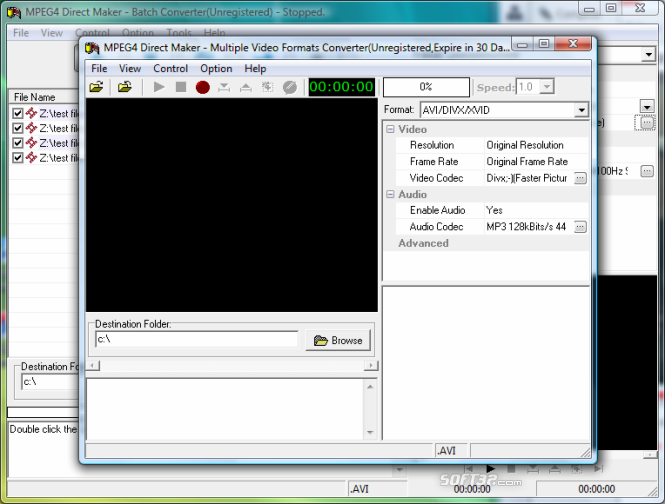665x504 pixels.
Task: Uncheck second file in Batch Converter list
Action: pyautogui.click(x=17, y=128)
